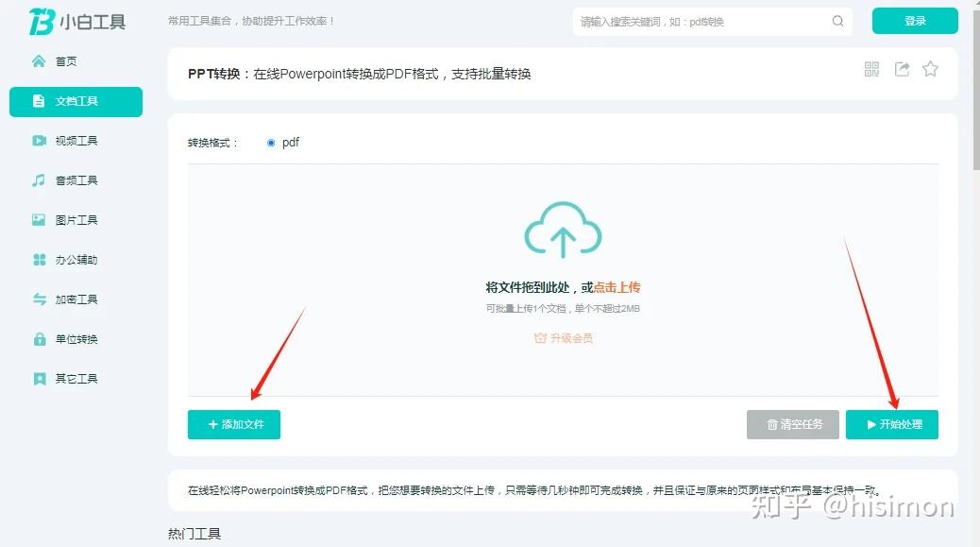
Task: Open 加密工具 category
Action: [x=76, y=299]
